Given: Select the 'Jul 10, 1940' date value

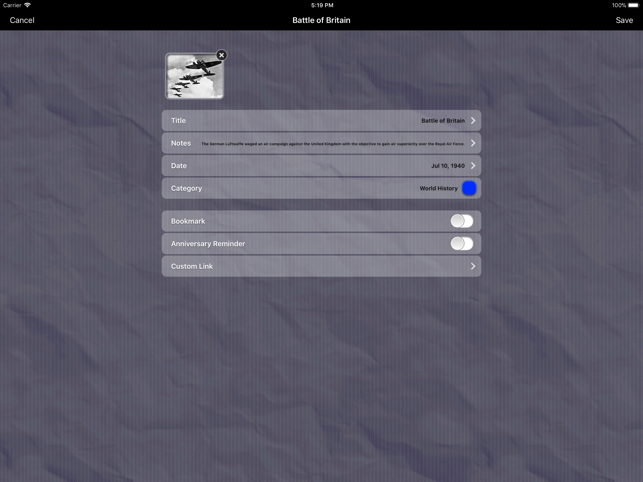Looking at the screenshot, I should coord(448,166).
